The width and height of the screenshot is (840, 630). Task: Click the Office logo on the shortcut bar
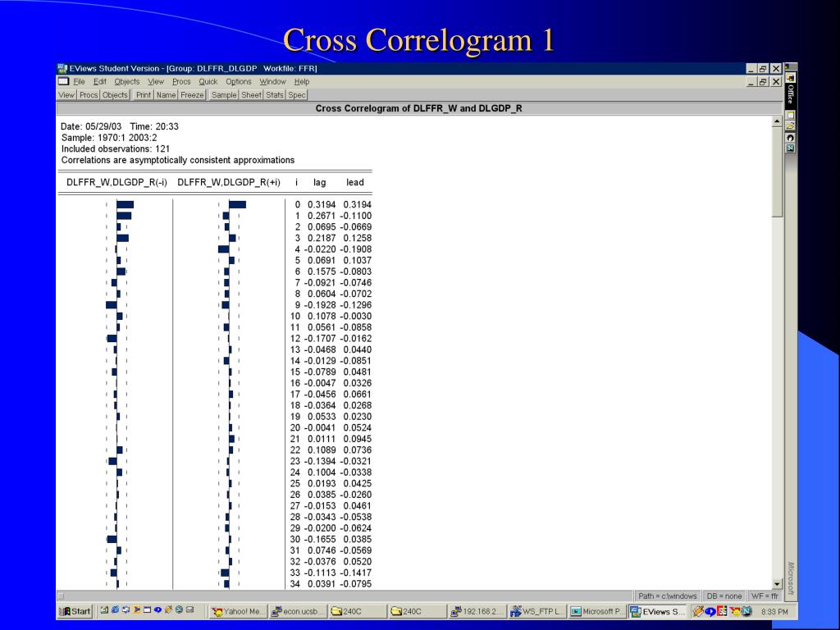pyautogui.click(x=791, y=78)
